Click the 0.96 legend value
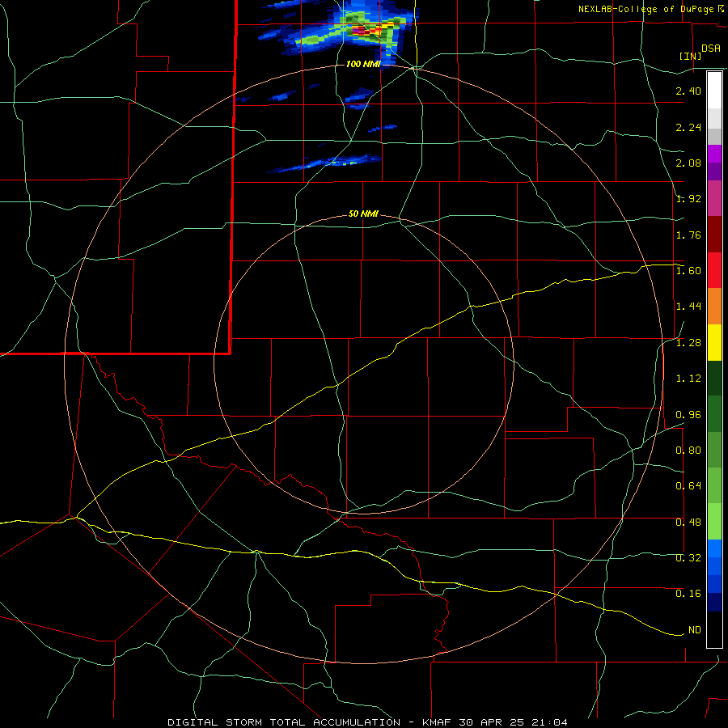 (x=688, y=414)
